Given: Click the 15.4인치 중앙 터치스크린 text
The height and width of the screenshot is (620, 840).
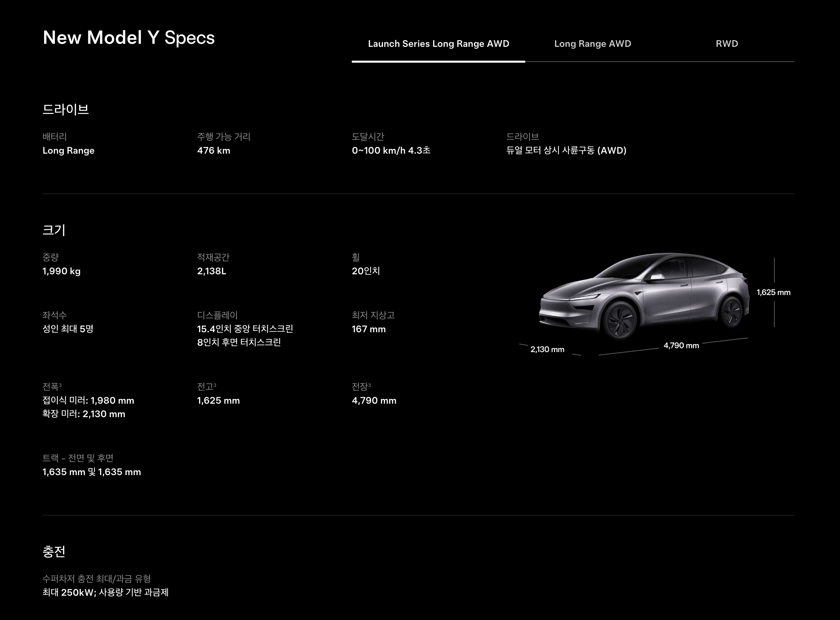Looking at the screenshot, I should [x=245, y=329].
